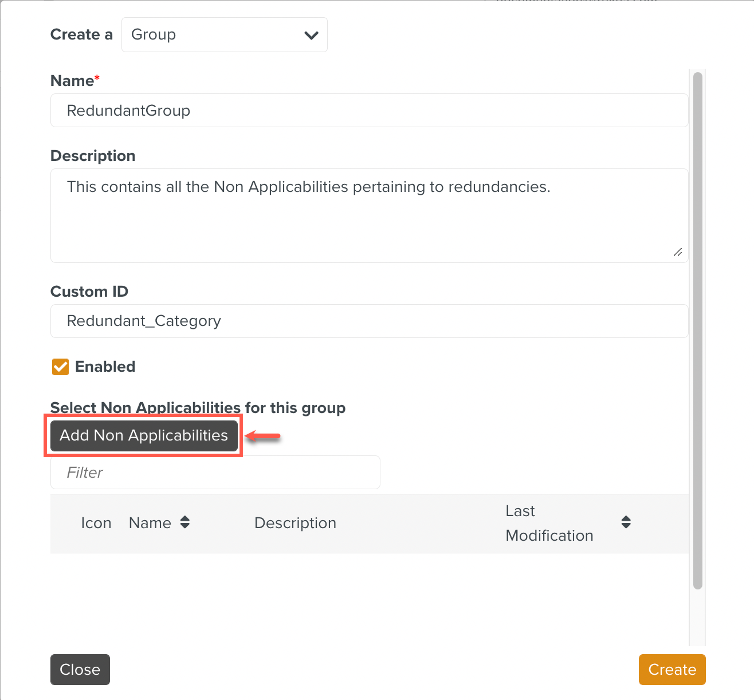Viewport: 754px width, 700px height.
Task: Click the Name field containing RedundantGroup
Action: [x=369, y=111]
